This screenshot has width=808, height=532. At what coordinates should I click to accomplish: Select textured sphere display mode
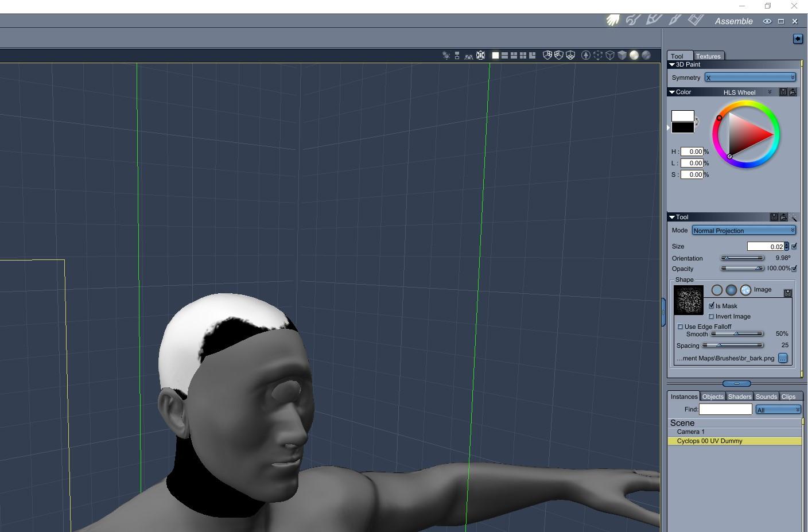pyautogui.click(x=646, y=55)
